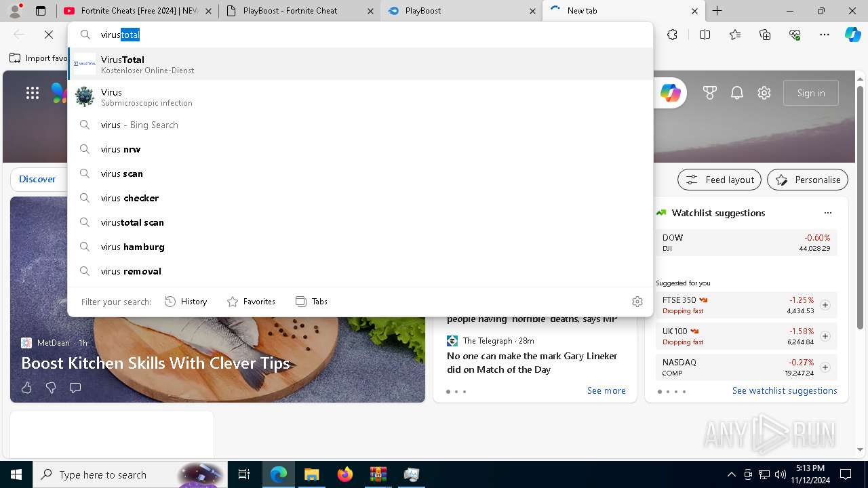Select virus nrw suggestion

pyautogui.click(x=361, y=149)
